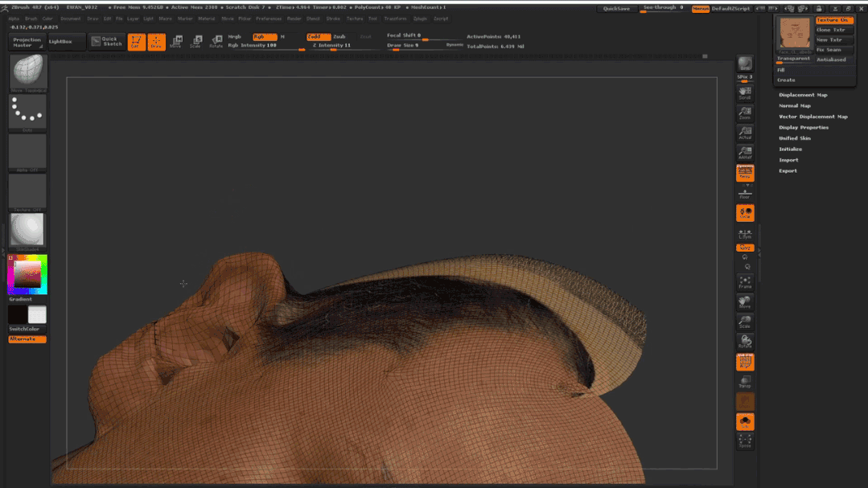The image size is (868, 488).
Task: Activate Edit mode button in top toolbar
Action: coord(137,41)
